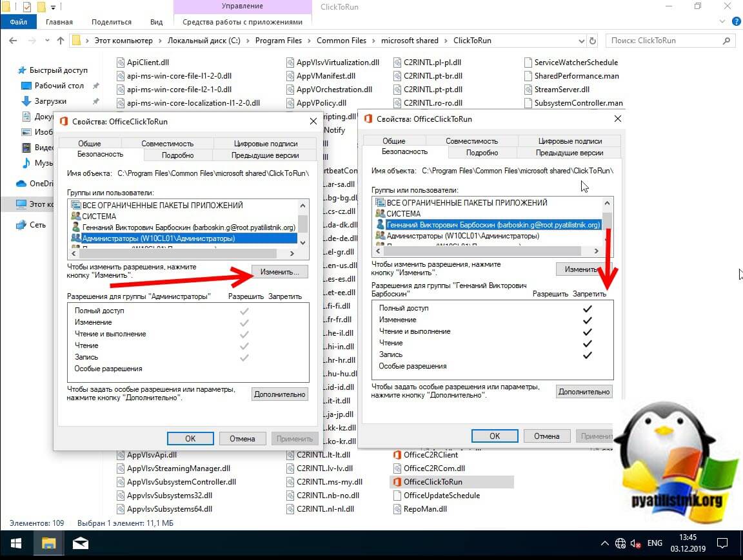Open the Вид ribbon tab

(156, 22)
